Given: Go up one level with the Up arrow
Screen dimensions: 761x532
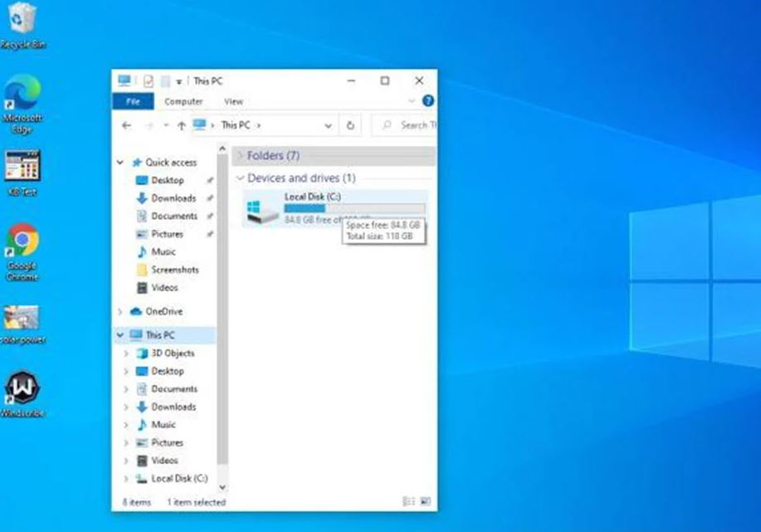Looking at the screenshot, I should (181, 125).
